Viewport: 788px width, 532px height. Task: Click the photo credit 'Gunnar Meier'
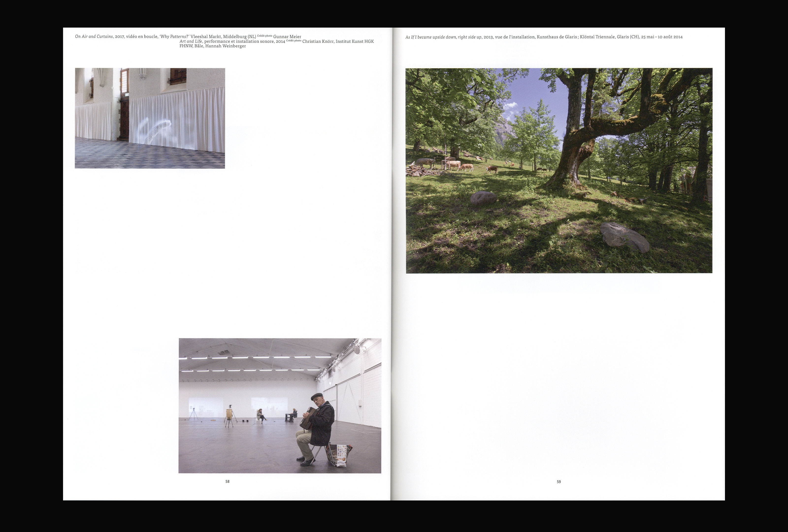pos(287,37)
